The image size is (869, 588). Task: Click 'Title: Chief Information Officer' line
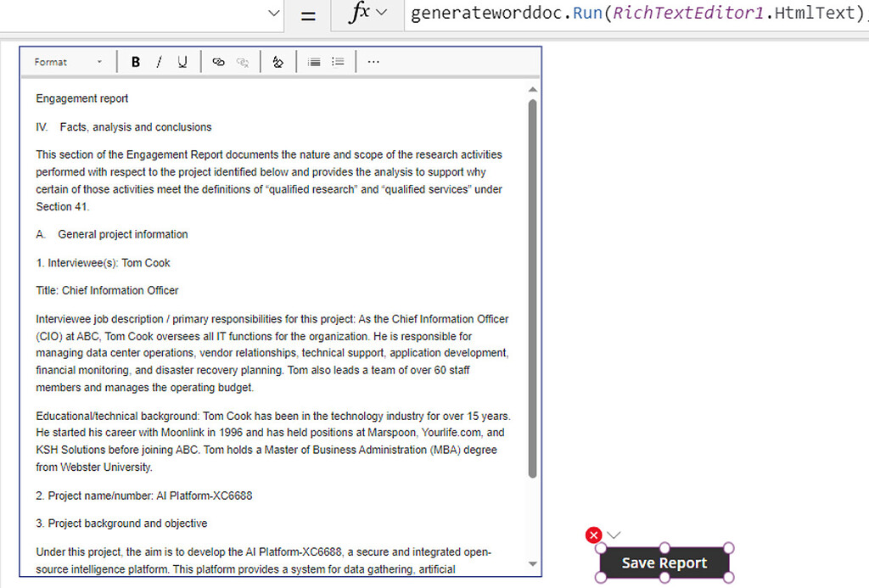pos(108,290)
